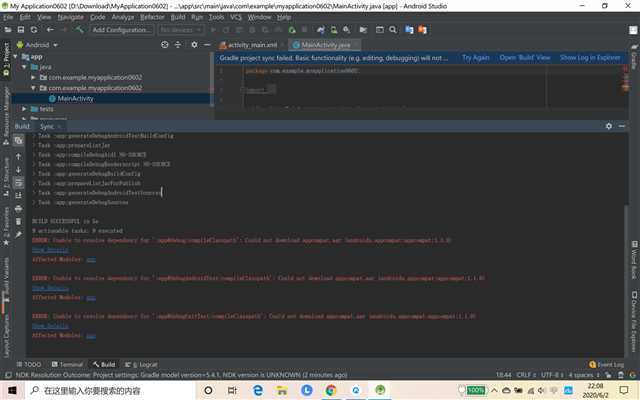Click the CRLF line separator status item

[x=526, y=375]
